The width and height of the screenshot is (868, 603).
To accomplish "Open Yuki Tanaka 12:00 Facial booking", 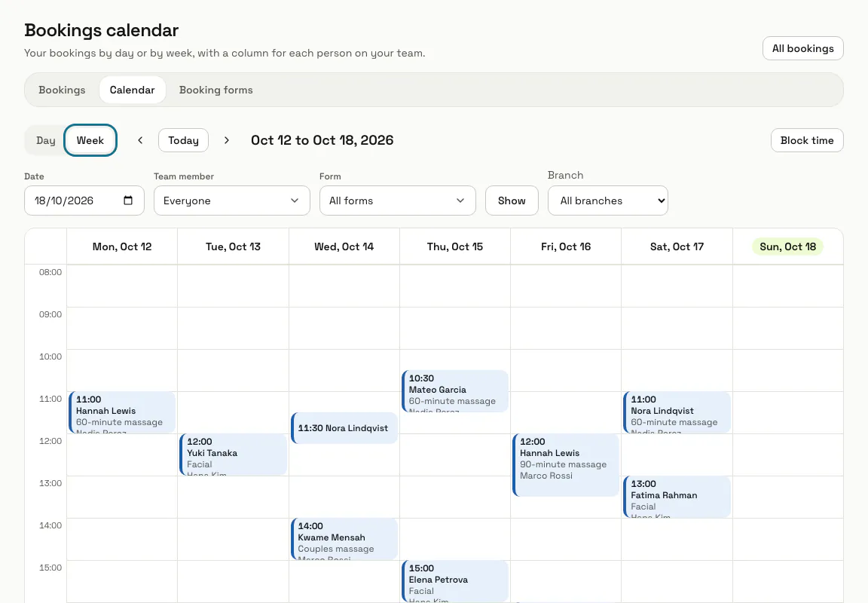I will point(233,455).
